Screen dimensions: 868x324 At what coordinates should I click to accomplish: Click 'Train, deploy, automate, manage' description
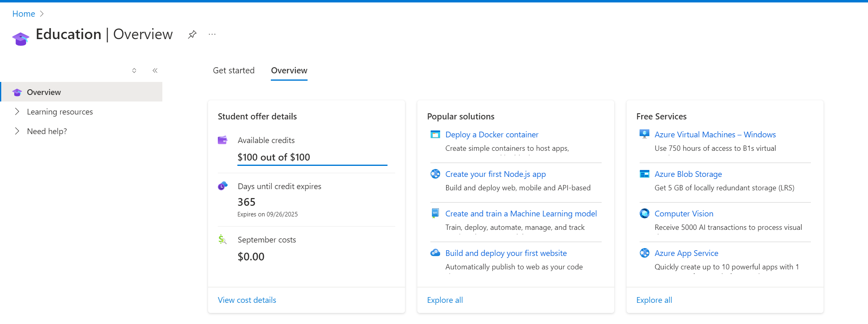(515, 227)
